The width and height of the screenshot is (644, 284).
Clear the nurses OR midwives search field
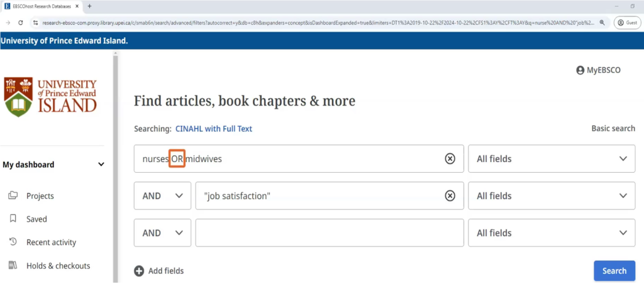(x=450, y=159)
